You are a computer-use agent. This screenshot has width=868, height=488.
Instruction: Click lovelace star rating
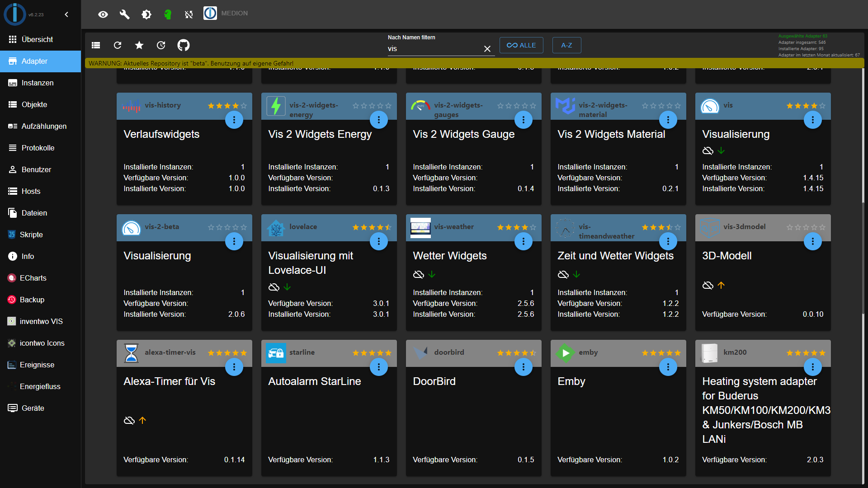pyautogui.click(x=372, y=227)
